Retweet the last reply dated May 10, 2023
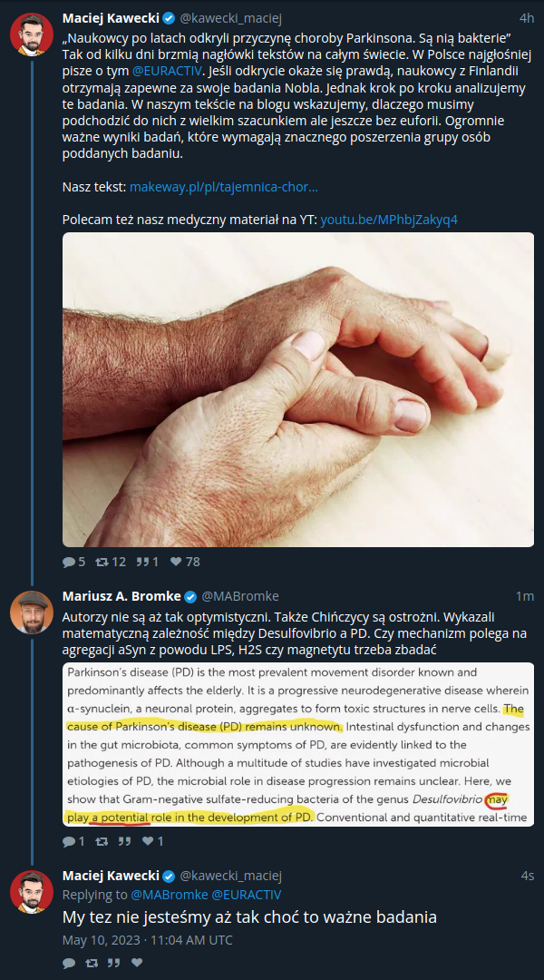544x980 pixels. [92, 963]
